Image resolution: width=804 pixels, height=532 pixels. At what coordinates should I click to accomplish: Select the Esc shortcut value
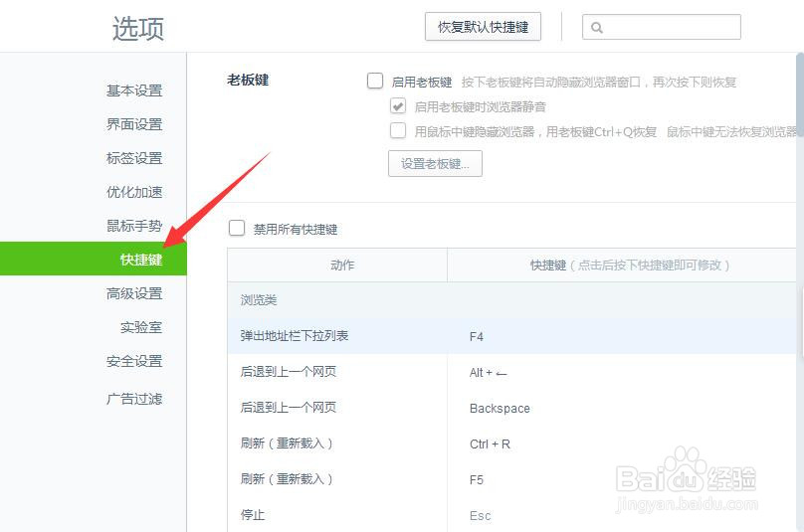(x=480, y=516)
